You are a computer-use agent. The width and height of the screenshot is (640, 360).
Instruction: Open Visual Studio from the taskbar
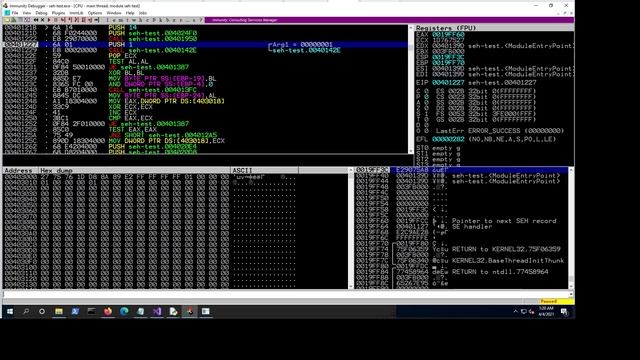tap(157, 311)
